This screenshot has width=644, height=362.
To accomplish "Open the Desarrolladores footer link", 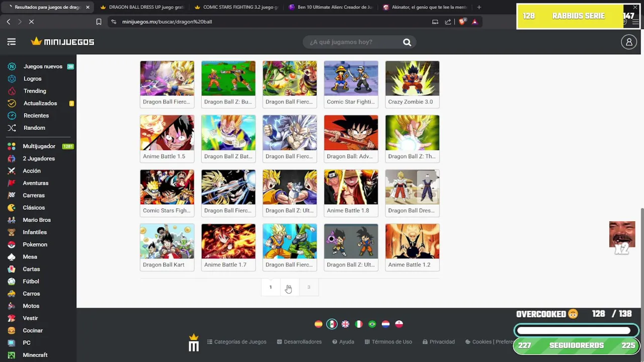I will click(299, 342).
